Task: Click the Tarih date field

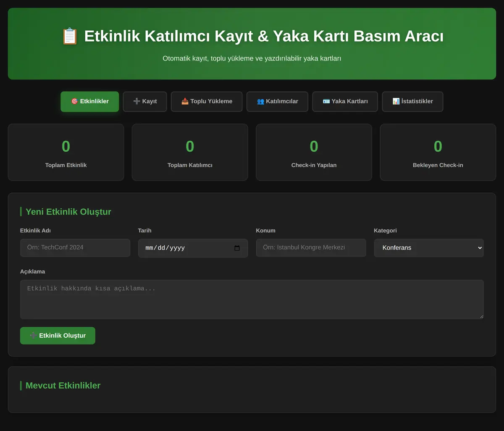Action: [193, 248]
